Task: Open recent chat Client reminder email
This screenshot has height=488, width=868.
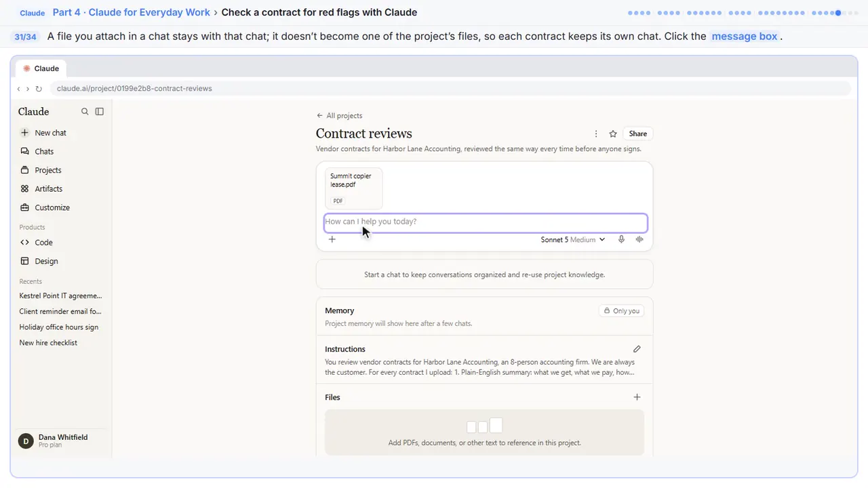Action: (61, 311)
